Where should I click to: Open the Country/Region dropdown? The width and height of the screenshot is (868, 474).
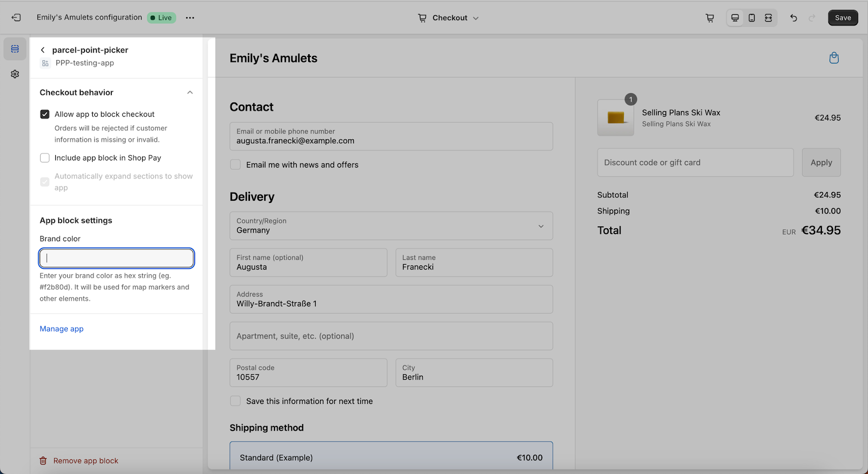pyautogui.click(x=391, y=226)
